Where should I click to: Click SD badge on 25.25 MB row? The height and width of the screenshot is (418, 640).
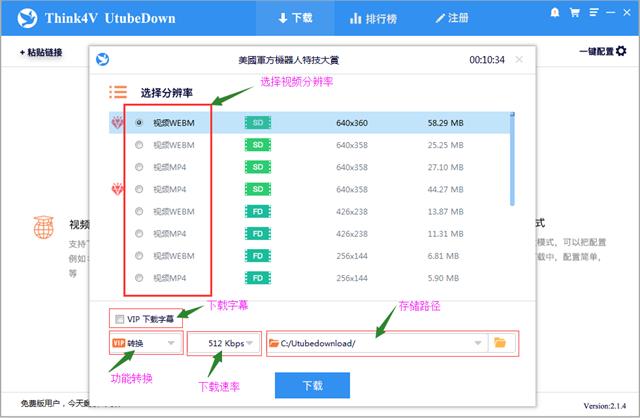point(258,145)
